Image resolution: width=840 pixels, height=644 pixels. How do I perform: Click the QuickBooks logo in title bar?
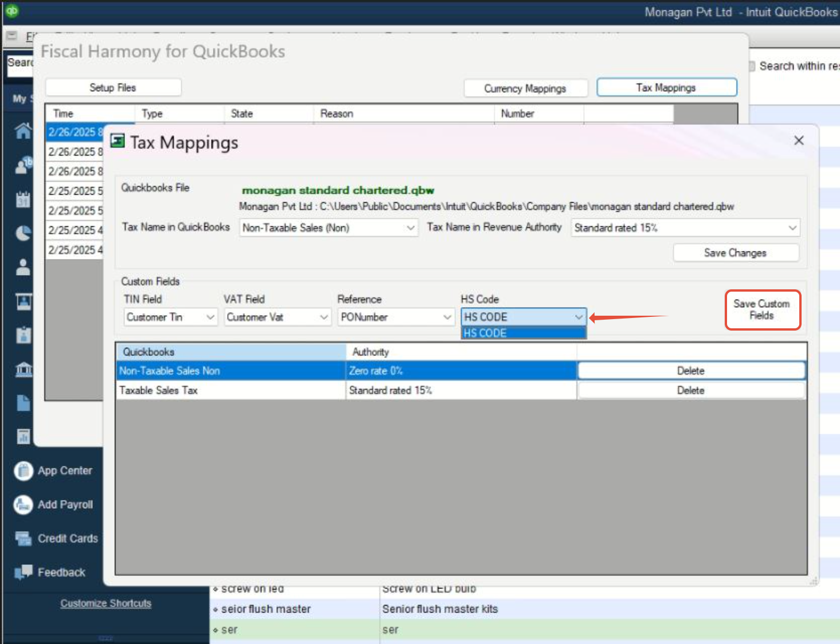(11, 10)
